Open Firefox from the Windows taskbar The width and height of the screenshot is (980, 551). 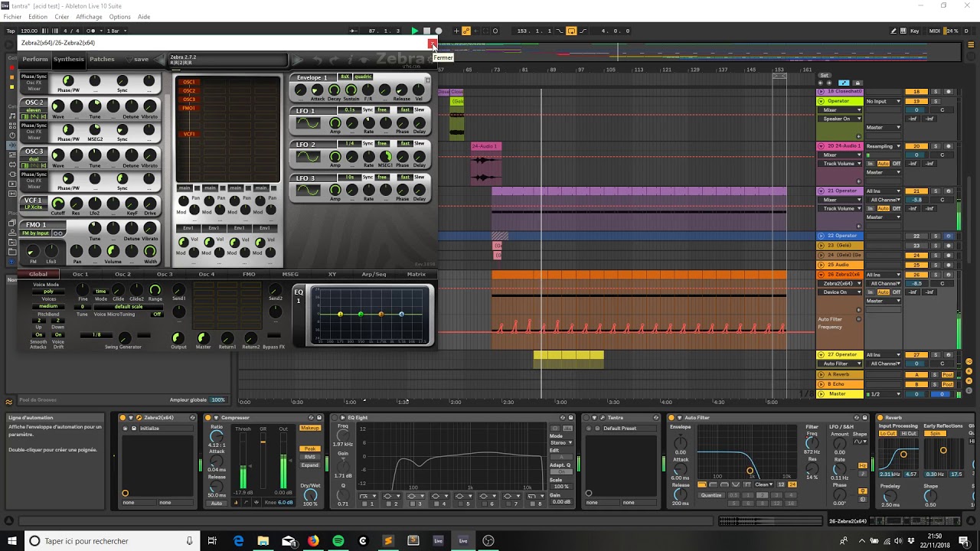pos(313,541)
